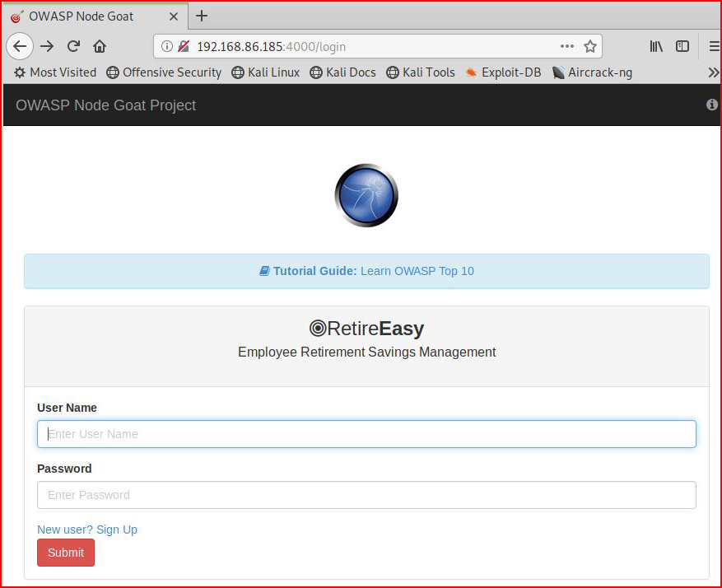The image size is (722, 588).
Task: Select the OWASP Node Goat tab
Action: tap(95, 16)
